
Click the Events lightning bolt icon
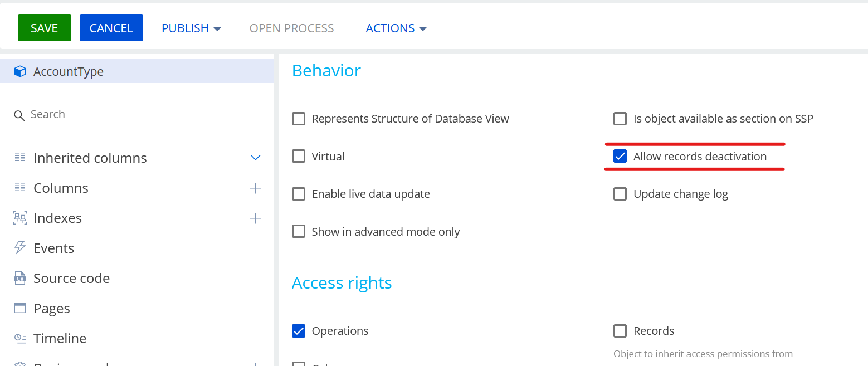point(20,248)
